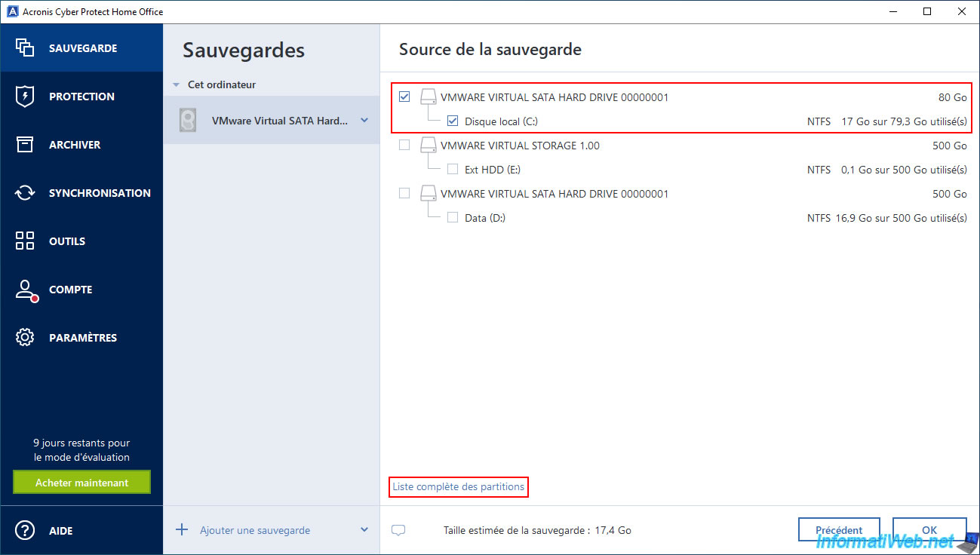Click the 80 Go disk size value
The width and height of the screenshot is (980, 555).
[953, 97]
